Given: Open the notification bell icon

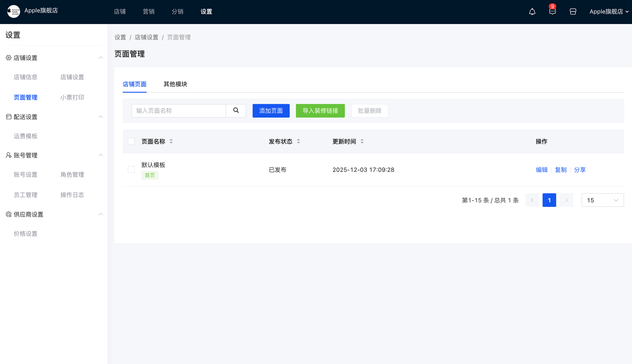Looking at the screenshot, I should 532,12.
